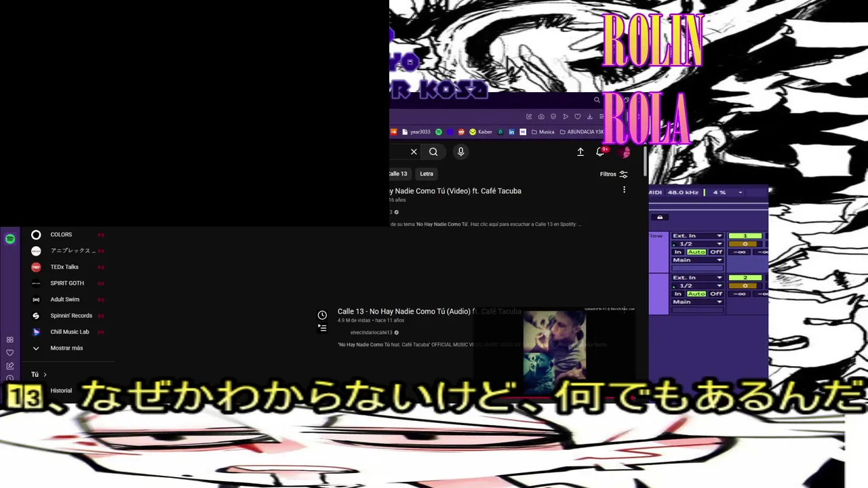Click the Chill Music Lab channel icon
The width and height of the screenshot is (868, 488).
point(36,332)
